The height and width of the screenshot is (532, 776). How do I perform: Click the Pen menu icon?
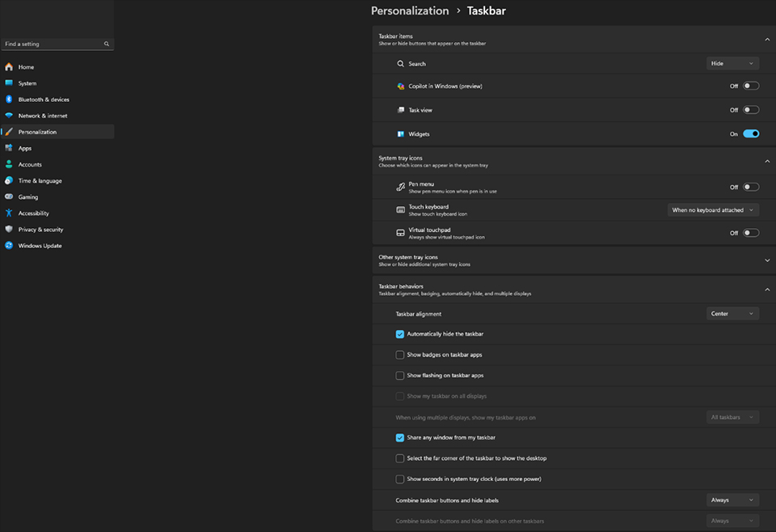tap(401, 186)
